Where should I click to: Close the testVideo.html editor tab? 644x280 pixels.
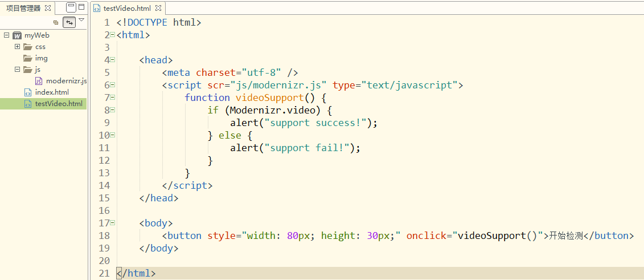[158, 8]
